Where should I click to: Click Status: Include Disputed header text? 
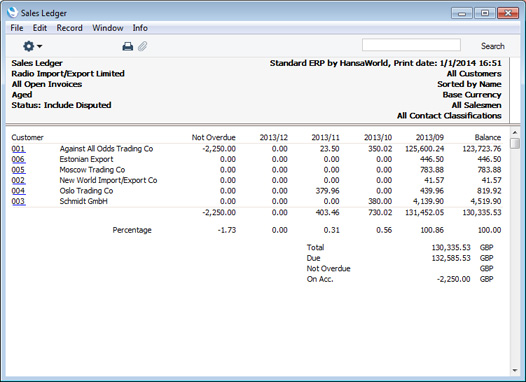click(61, 105)
